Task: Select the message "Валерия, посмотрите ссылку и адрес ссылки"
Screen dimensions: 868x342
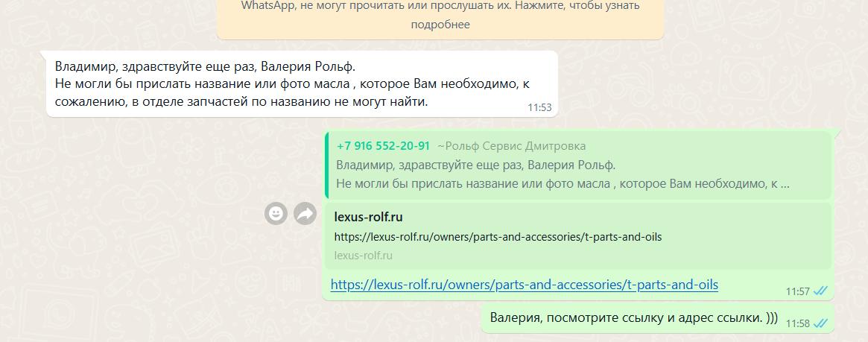Action: click(657, 317)
